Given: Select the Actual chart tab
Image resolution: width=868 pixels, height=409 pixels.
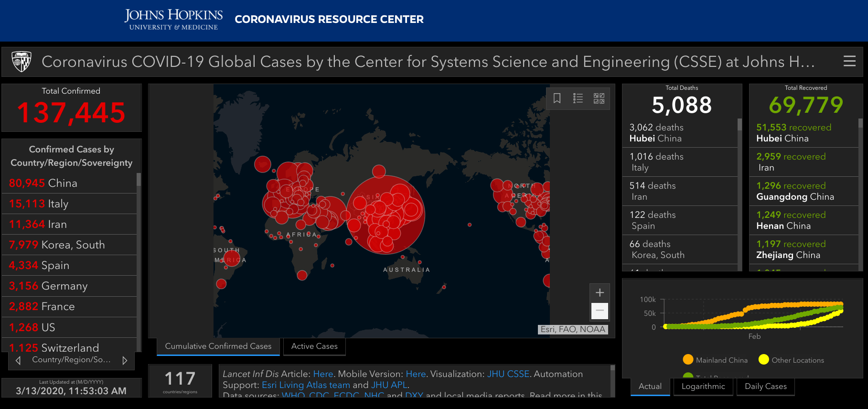Looking at the screenshot, I should click(x=650, y=387).
